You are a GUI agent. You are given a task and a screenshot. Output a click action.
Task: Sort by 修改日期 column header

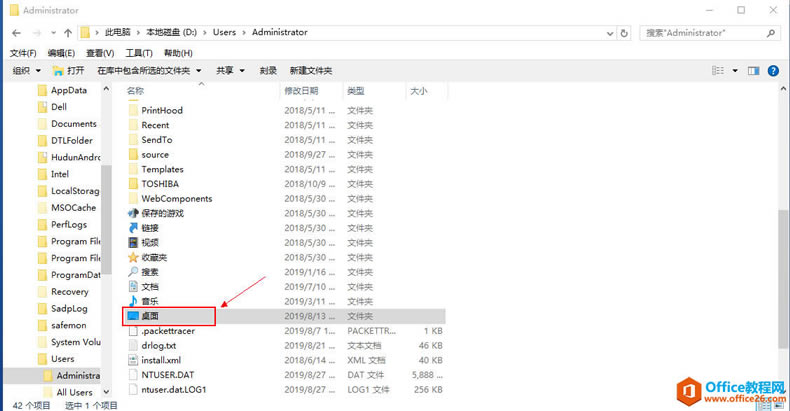pos(301,91)
